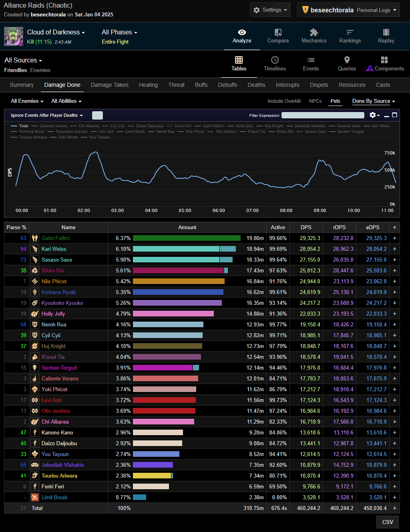The height and width of the screenshot is (532, 410).
Task: Click the chart settings gear icon
Action: coord(373,115)
